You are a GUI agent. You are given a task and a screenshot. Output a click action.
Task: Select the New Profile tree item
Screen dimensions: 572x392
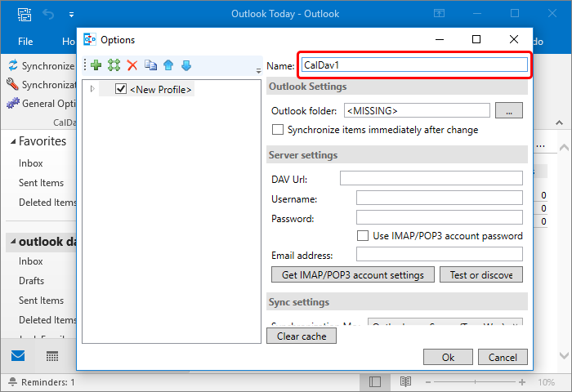[x=160, y=89]
